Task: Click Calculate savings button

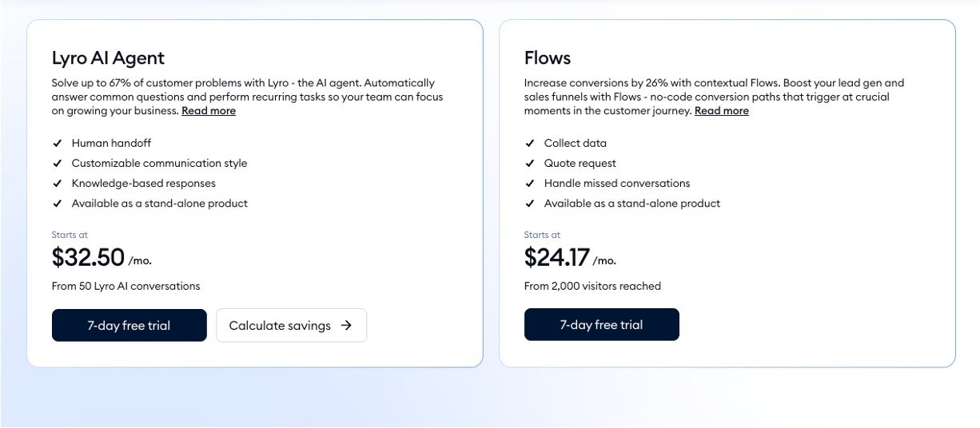Action: click(x=291, y=326)
